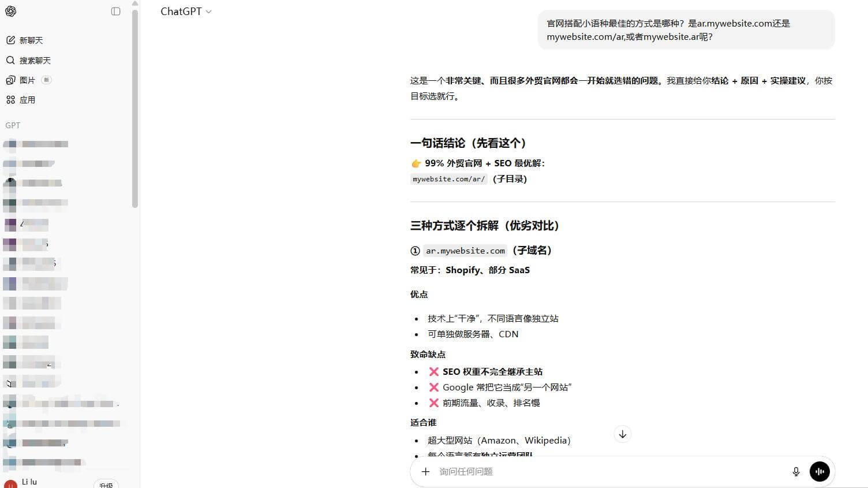
Task: Toggle the sidebar collapse button
Action: [115, 12]
